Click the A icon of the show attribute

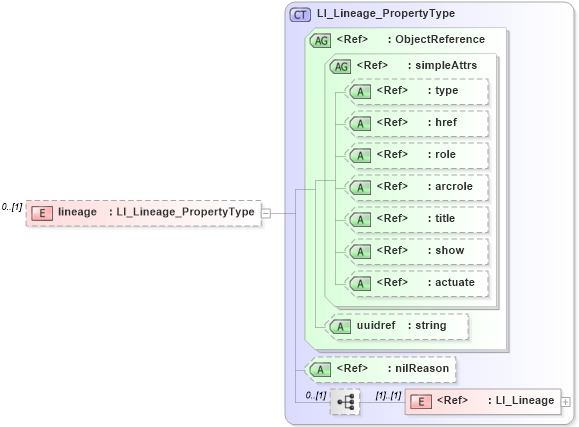click(360, 252)
